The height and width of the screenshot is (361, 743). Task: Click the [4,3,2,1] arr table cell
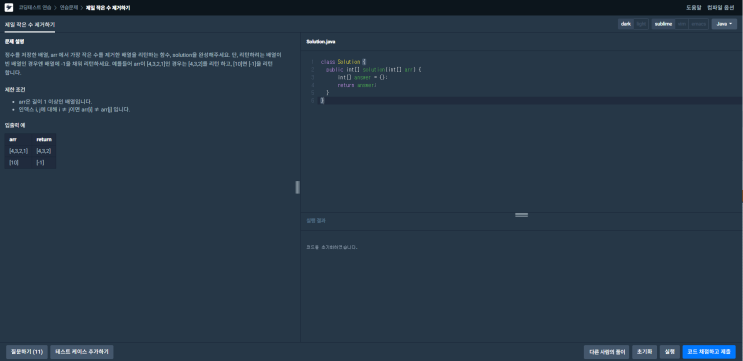point(18,151)
